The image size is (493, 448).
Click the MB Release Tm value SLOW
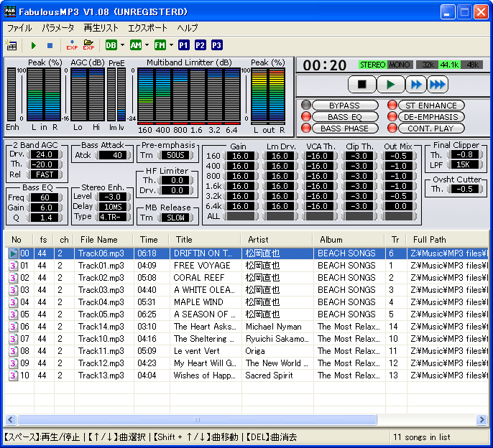175,218
